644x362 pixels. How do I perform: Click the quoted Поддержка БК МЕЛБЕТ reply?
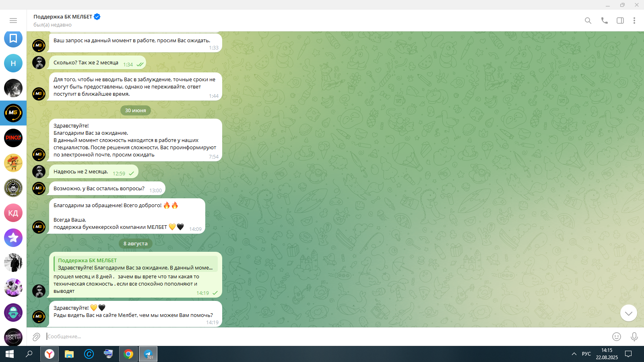coord(136,264)
